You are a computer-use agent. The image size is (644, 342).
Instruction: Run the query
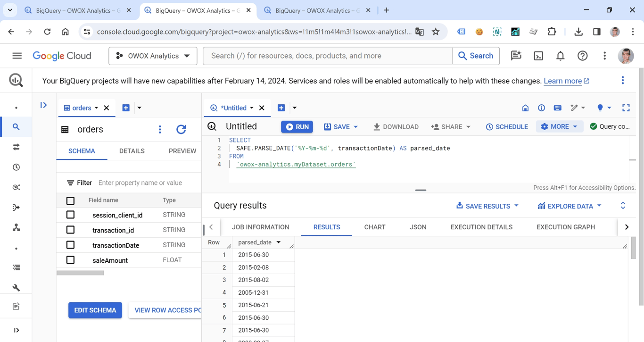(x=297, y=127)
